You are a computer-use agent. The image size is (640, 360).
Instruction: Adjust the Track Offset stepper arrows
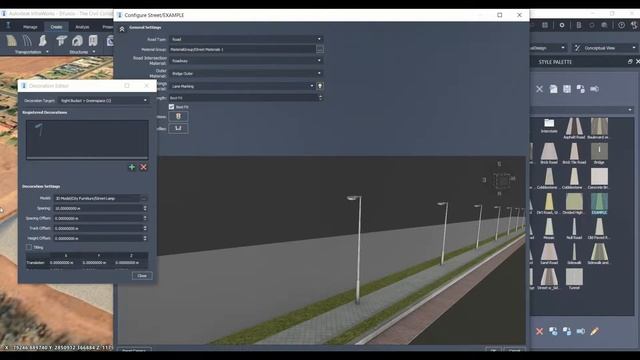tap(145, 229)
